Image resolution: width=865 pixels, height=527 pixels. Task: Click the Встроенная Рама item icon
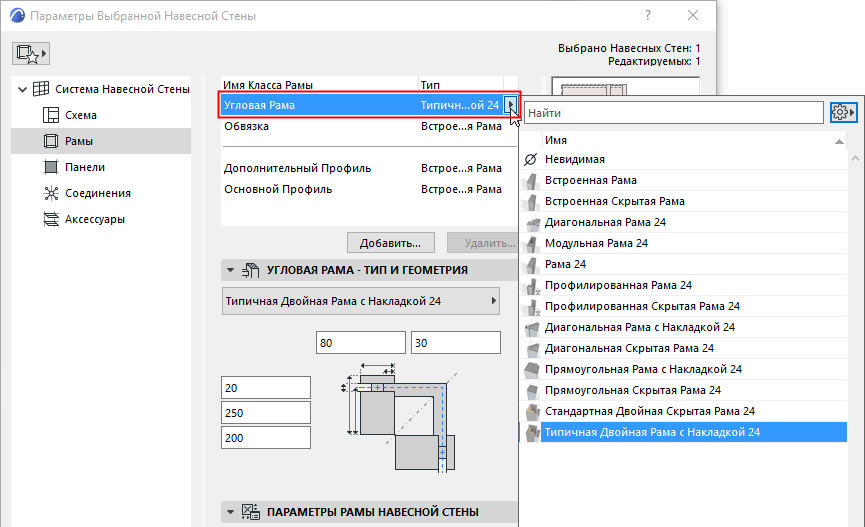point(532,180)
